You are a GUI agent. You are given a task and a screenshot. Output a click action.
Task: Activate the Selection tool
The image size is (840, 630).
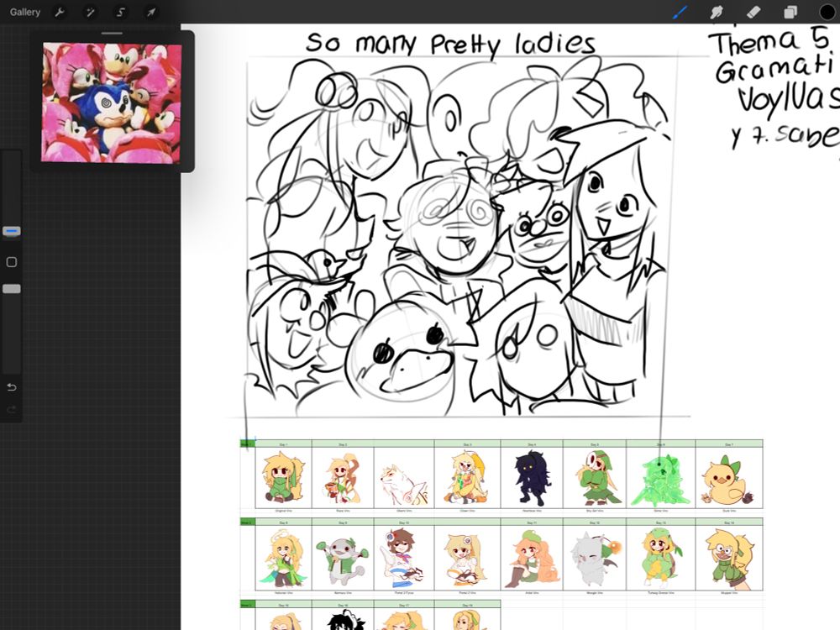click(120, 12)
